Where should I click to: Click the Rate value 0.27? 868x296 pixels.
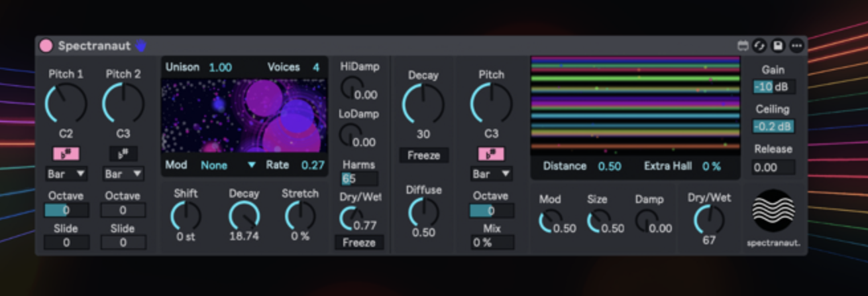pyautogui.click(x=313, y=165)
